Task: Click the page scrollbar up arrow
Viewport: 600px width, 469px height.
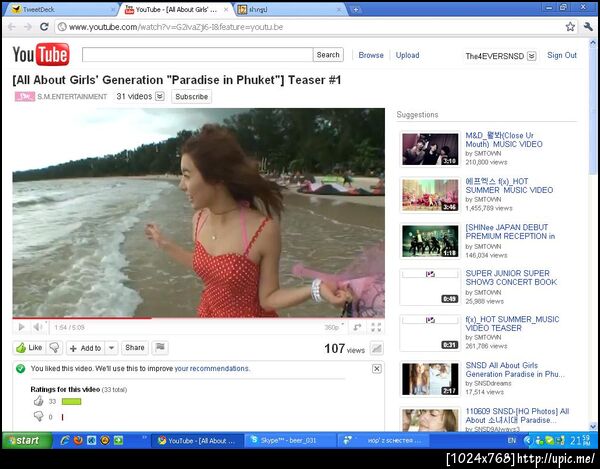Action: pyautogui.click(x=593, y=42)
